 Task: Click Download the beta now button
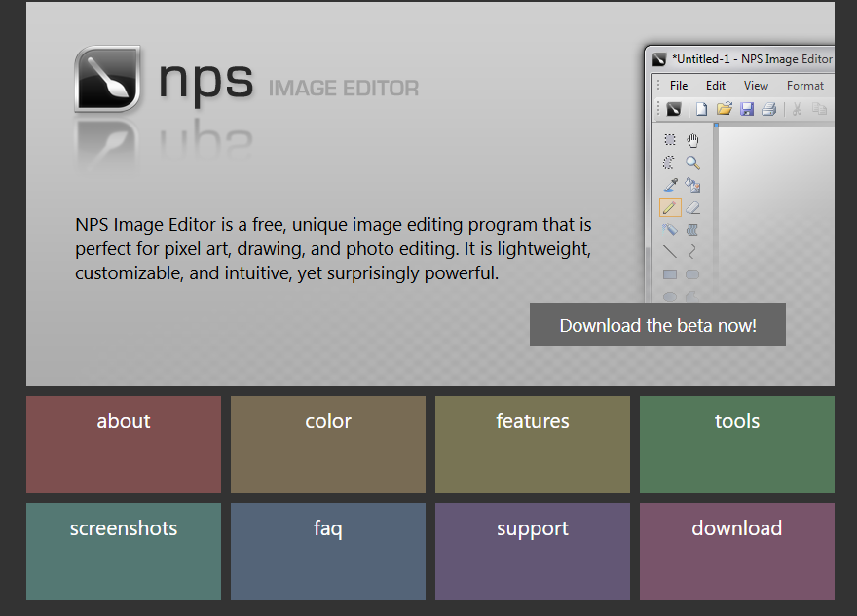click(657, 324)
